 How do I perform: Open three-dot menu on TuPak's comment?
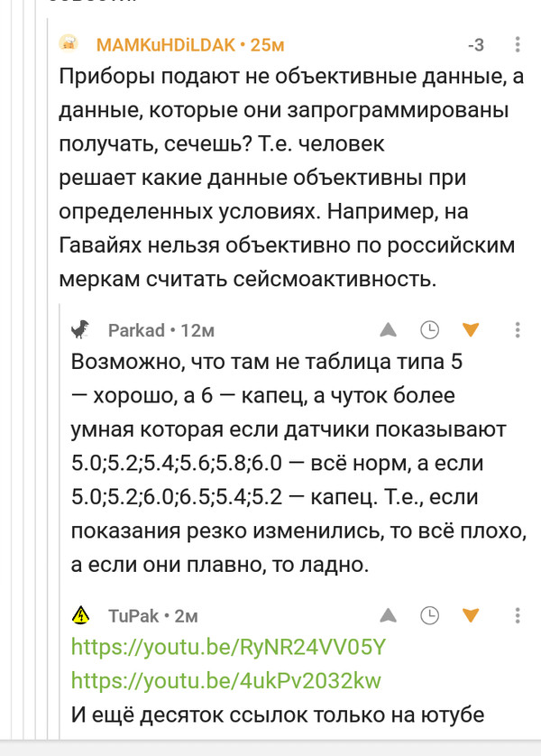[x=517, y=616]
